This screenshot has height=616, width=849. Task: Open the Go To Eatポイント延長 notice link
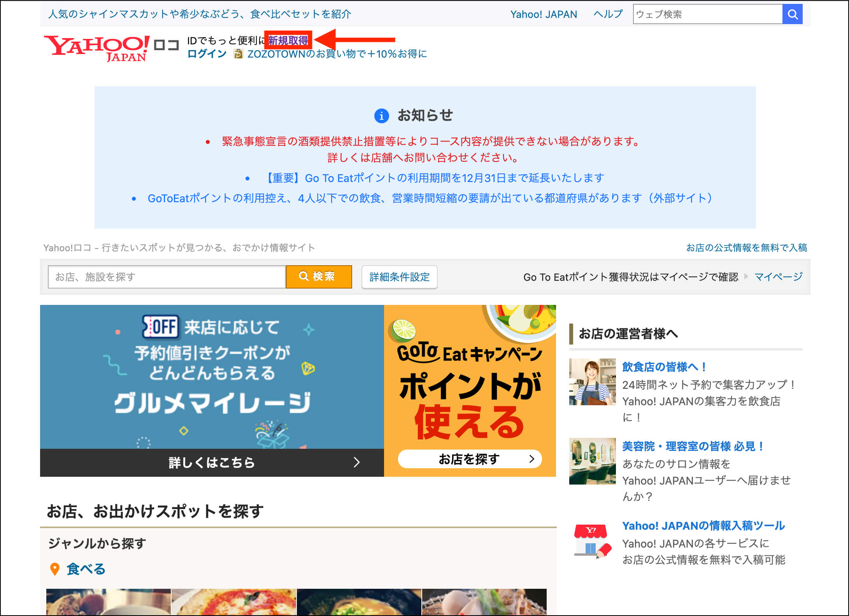[433, 178]
